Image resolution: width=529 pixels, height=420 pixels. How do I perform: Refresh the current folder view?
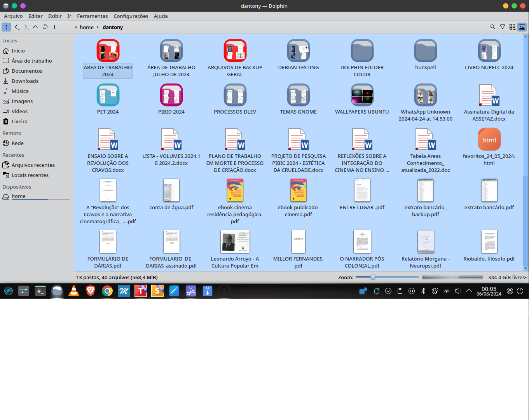45,27
